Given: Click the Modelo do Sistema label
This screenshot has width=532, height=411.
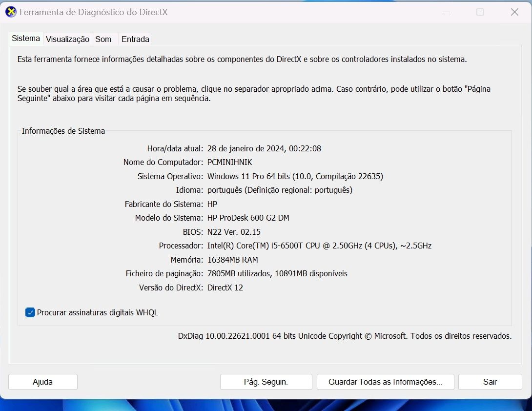Looking at the screenshot, I should (169, 218).
